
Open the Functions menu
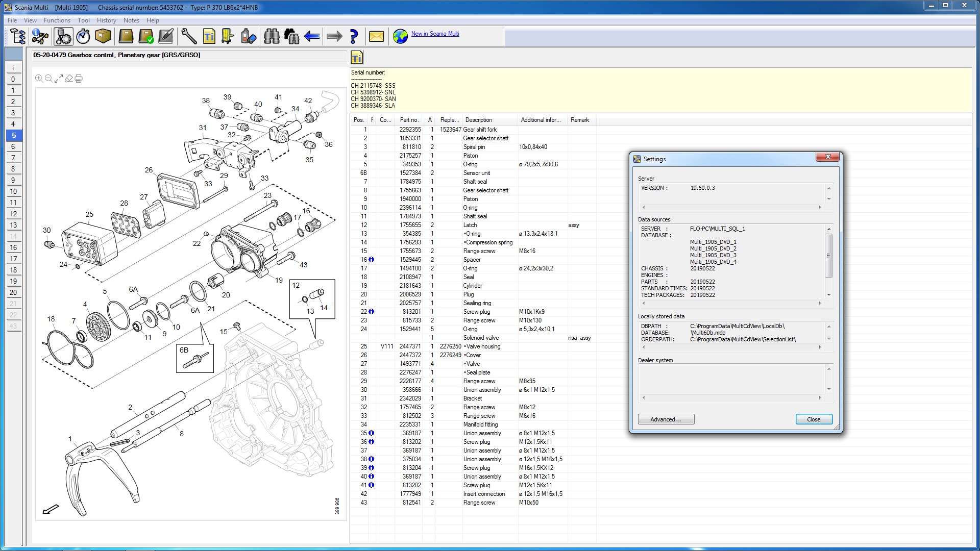(57, 20)
